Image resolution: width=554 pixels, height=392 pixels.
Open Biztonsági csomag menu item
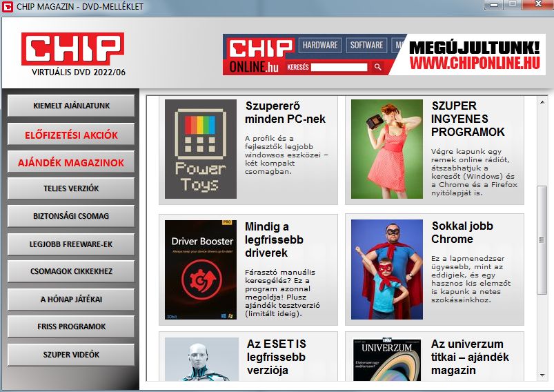71,216
